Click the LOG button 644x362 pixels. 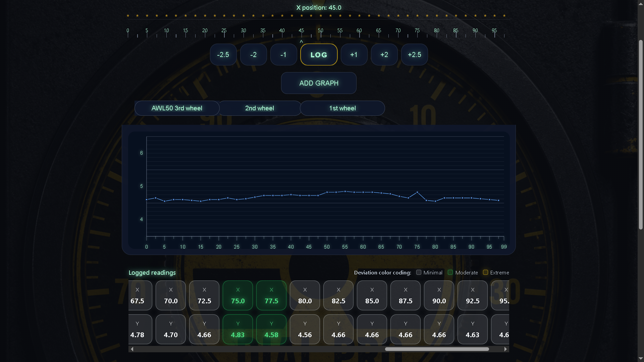(x=319, y=55)
